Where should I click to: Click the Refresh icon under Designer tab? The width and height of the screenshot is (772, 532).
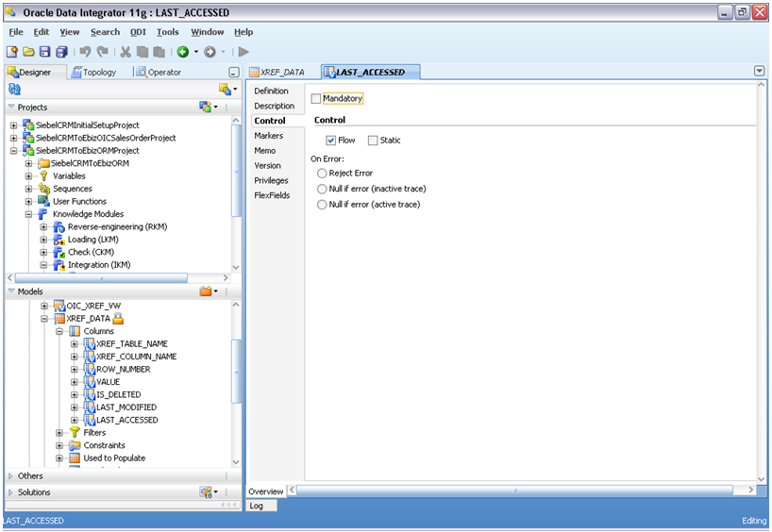click(15, 89)
